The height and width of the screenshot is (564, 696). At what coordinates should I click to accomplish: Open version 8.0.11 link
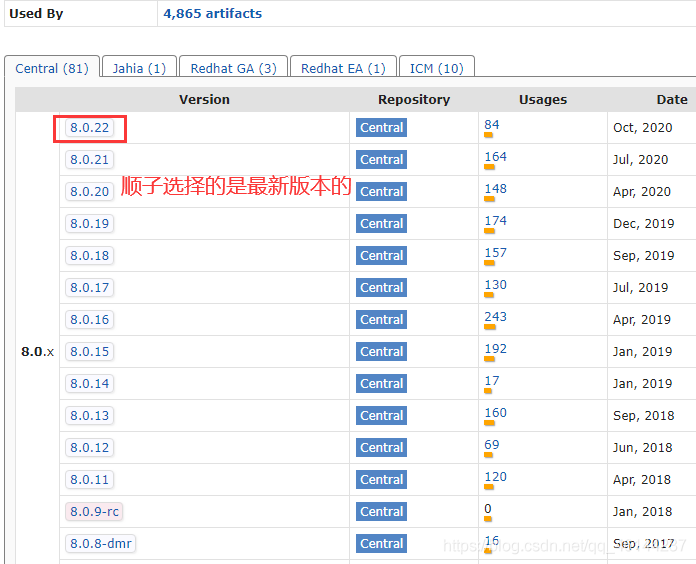pos(89,480)
